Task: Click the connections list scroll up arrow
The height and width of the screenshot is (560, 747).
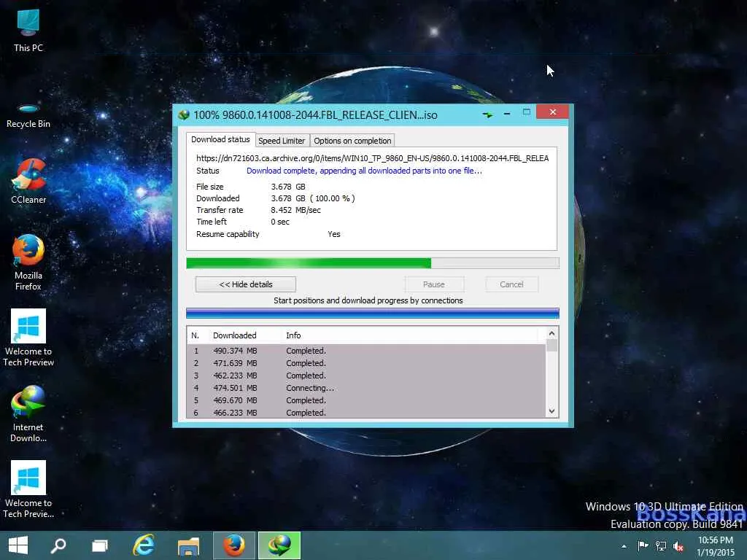Action: tap(551, 333)
